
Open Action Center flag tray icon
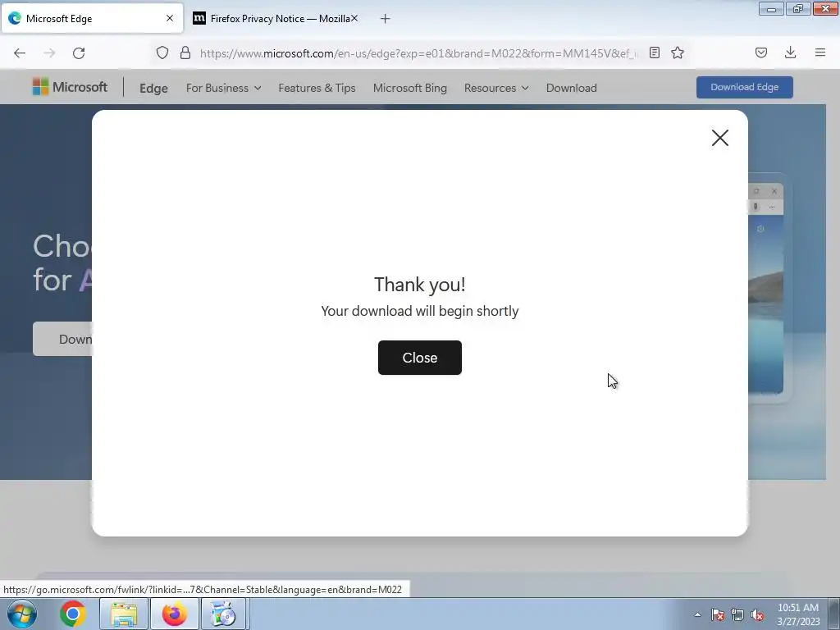(x=718, y=614)
